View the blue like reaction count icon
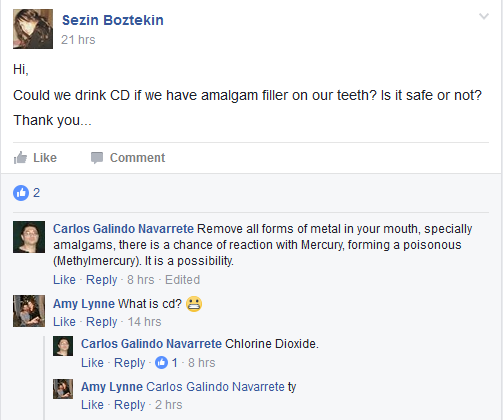The height and width of the screenshot is (420, 503). pyautogui.click(x=21, y=193)
